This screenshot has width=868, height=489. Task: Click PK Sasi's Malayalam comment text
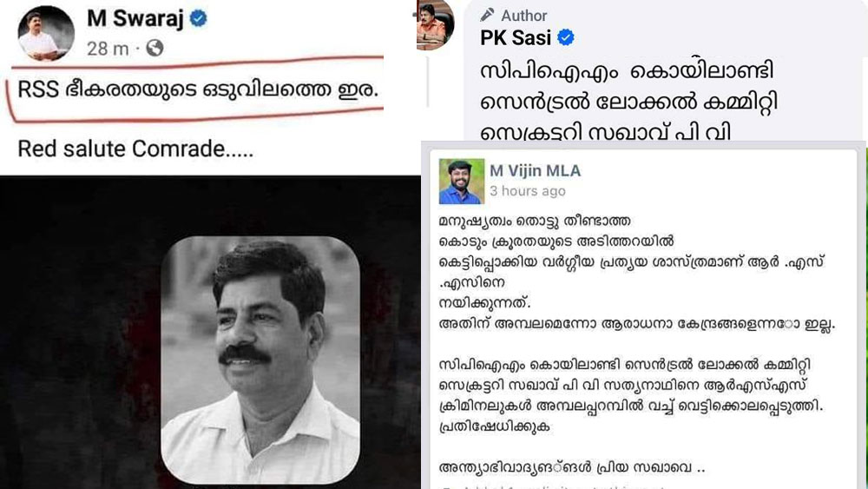click(628, 102)
